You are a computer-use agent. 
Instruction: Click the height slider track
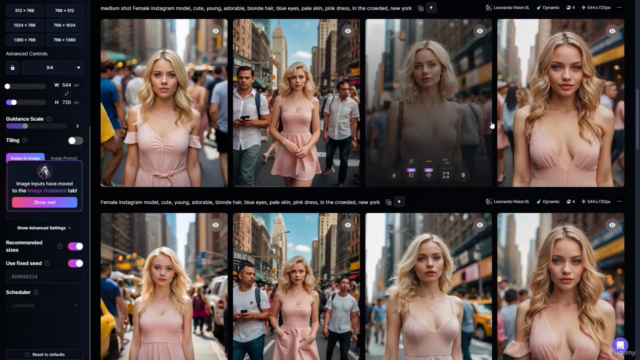click(x=26, y=102)
